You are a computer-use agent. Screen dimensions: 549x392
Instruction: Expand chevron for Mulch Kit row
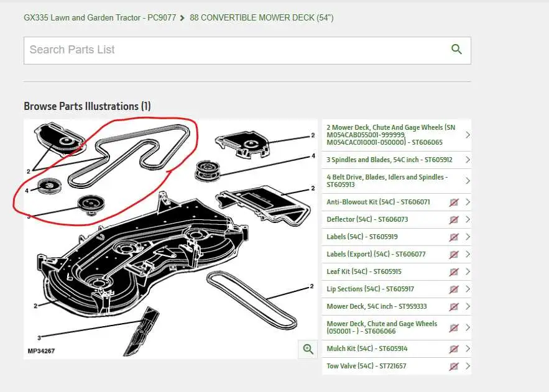click(x=468, y=349)
